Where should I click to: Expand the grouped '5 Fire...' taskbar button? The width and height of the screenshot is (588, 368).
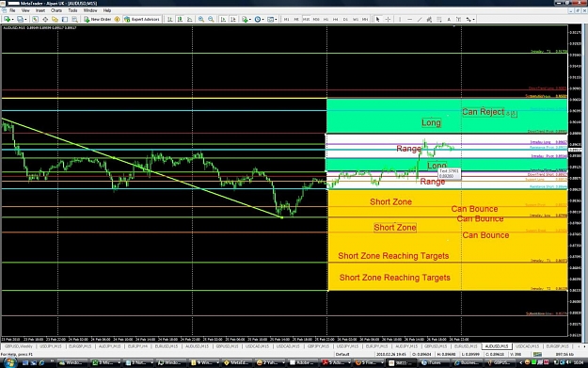click(369, 362)
